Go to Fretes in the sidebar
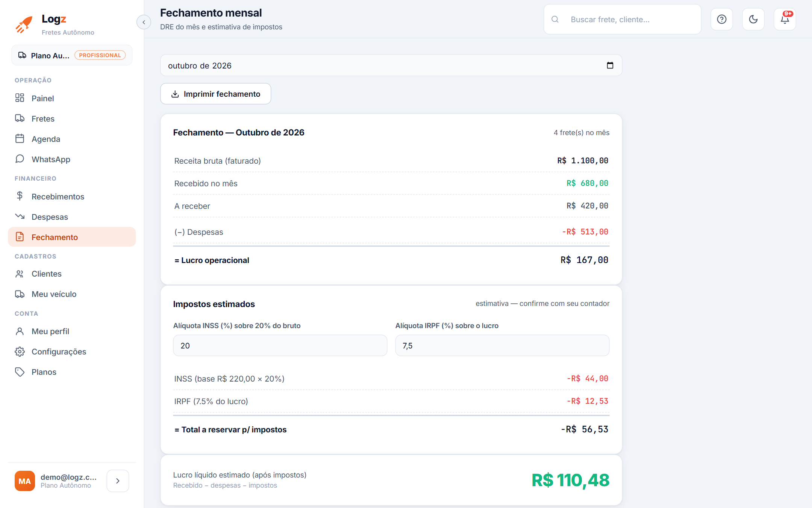 coord(72,119)
